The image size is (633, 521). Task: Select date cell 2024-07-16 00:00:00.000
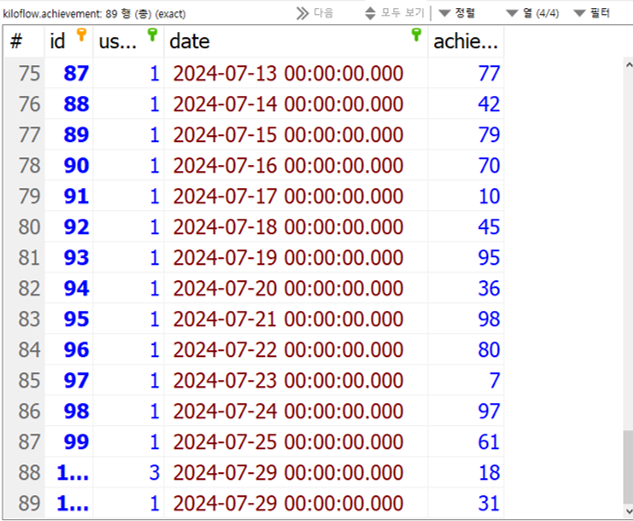tap(296, 165)
